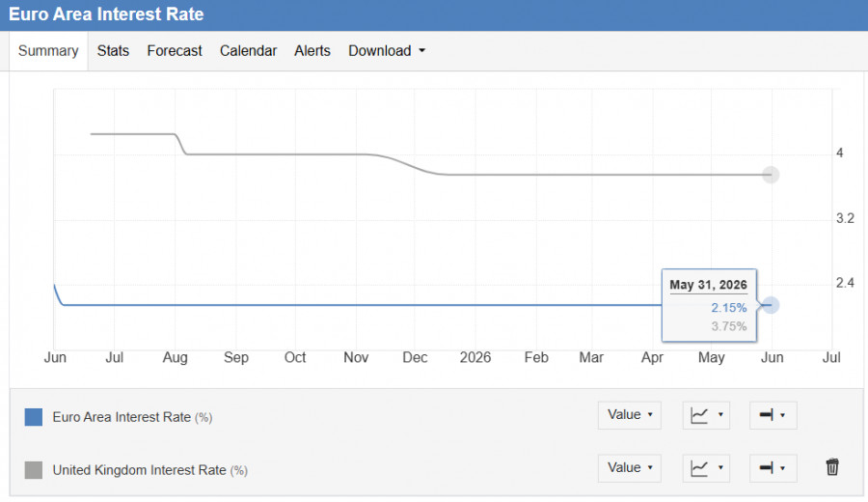Screen dimensions: 868x502
Task: Expand Value dropdown for United Kingdom Interest Rate
Action: (x=630, y=468)
